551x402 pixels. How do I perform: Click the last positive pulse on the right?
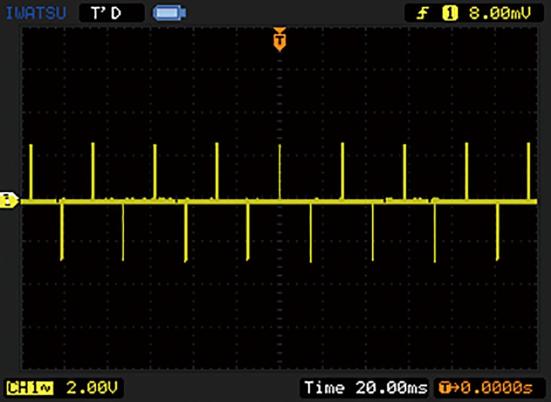[x=528, y=171]
